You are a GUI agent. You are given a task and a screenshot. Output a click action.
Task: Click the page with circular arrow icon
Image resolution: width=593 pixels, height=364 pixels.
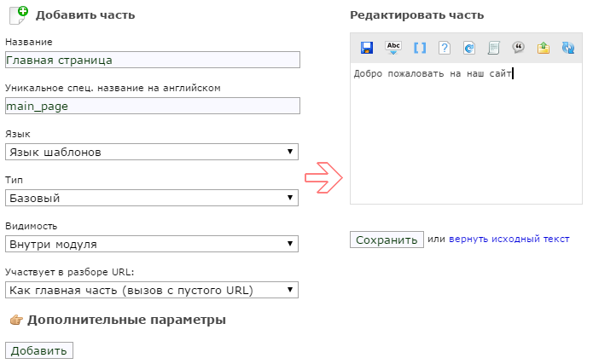[469, 48]
